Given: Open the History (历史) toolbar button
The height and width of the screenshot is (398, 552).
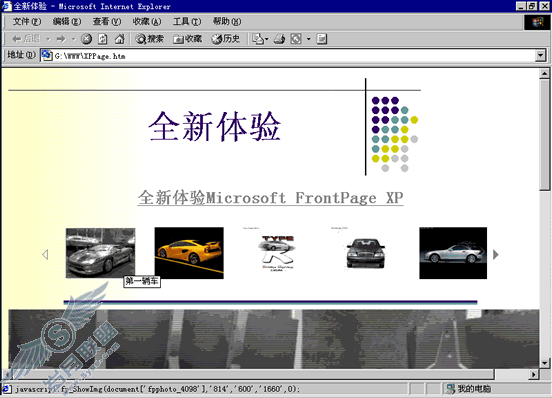Looking at the screenshot, I should tap(226, 39).
